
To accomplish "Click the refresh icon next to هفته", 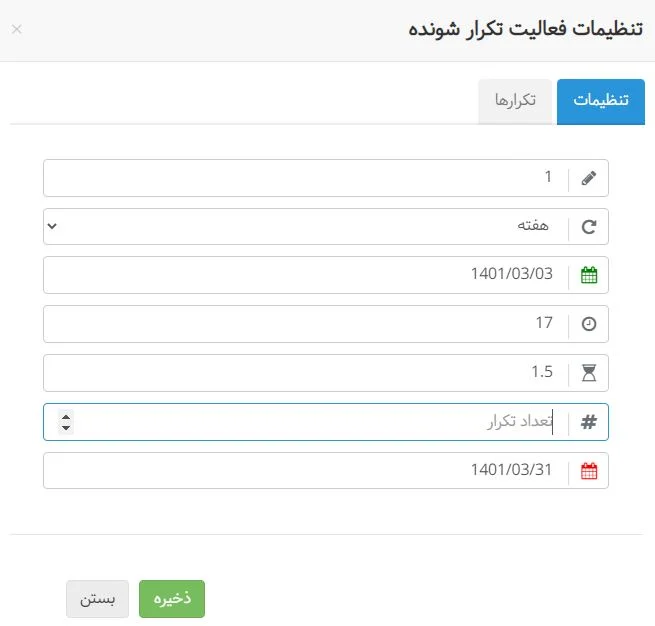I will click(x=589, y=227).
